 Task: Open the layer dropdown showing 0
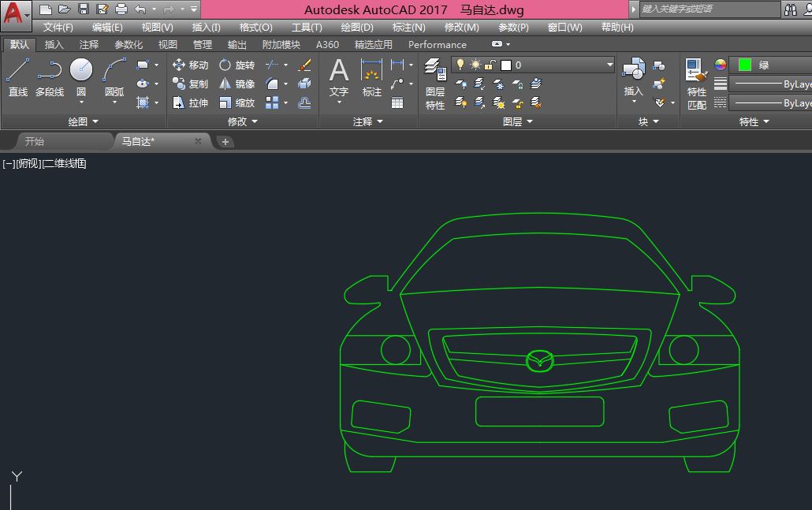pyautogui.click(x=609, y=64)
